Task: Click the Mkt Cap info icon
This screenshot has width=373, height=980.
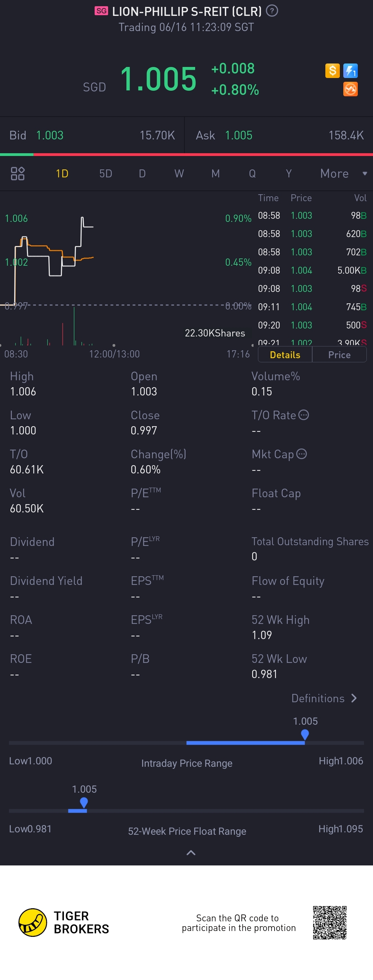Action: (302, 454)
